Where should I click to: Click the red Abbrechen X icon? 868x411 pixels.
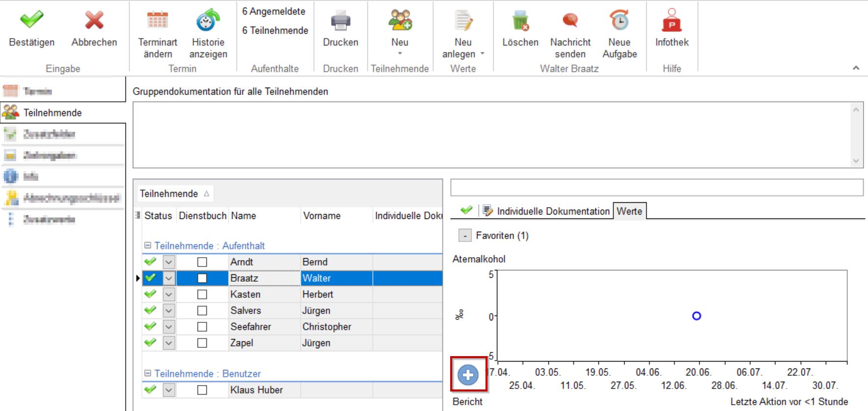click(94, 21)
